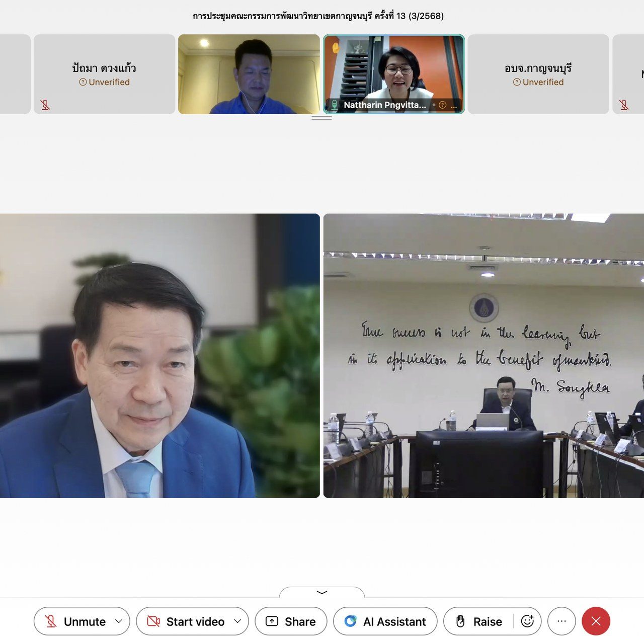Open the emoji reactions picker
The height and width of the screenshot is (644, 644).
527,621
